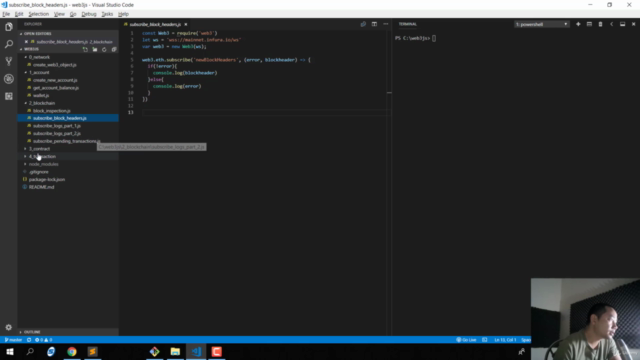Open the View menu
The image size is (640, 360).
point(59,14)
